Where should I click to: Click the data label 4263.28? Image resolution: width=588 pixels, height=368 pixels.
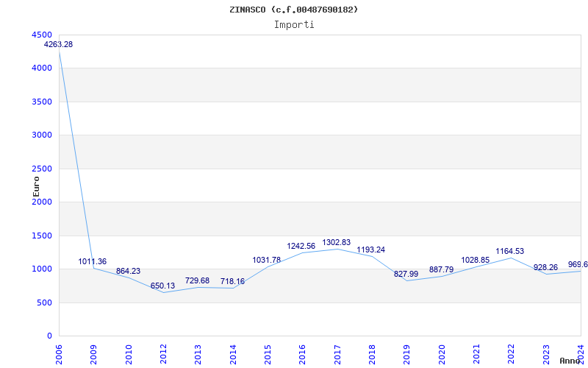59,44
